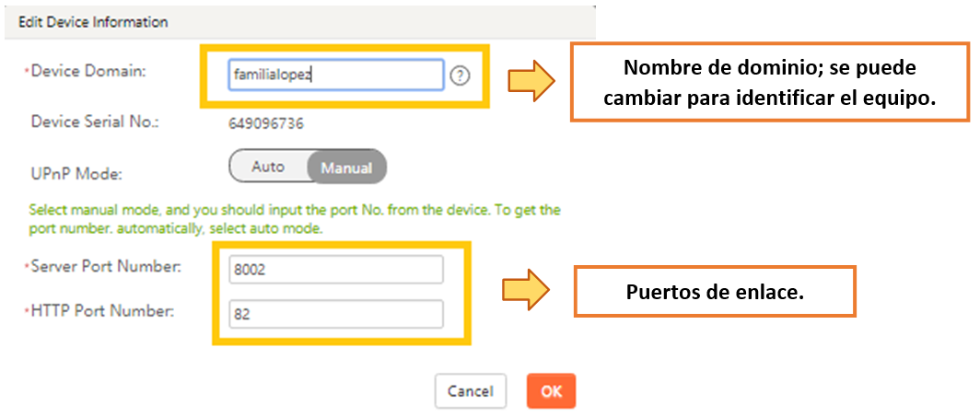
Task: Click the Device Domain label
Action: tap(88, 71)
